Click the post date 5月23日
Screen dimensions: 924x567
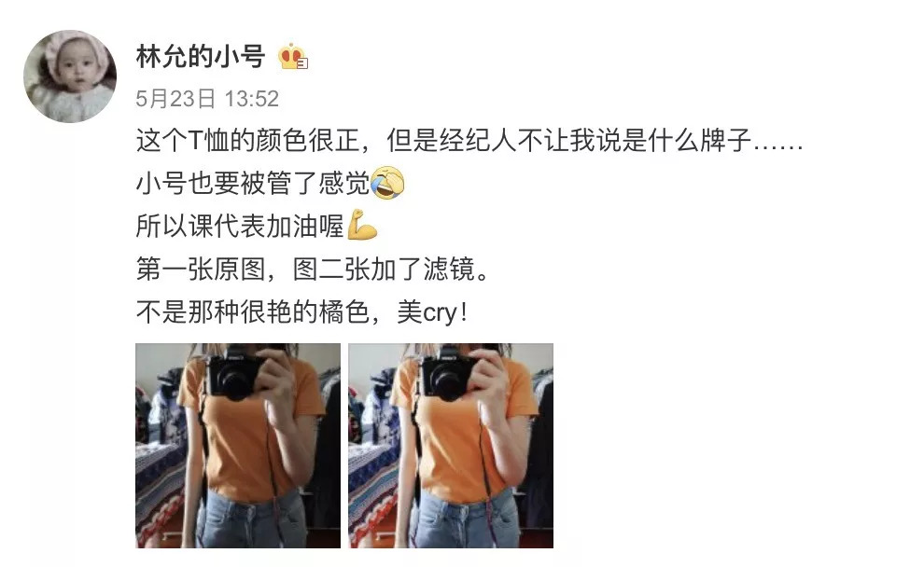pyautogui.click(x=175, y=98)
